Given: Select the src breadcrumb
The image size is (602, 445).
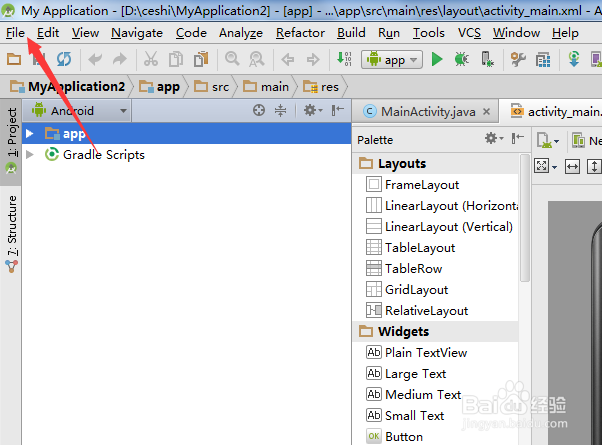Looking at the screenshot, I should point(212,87).
